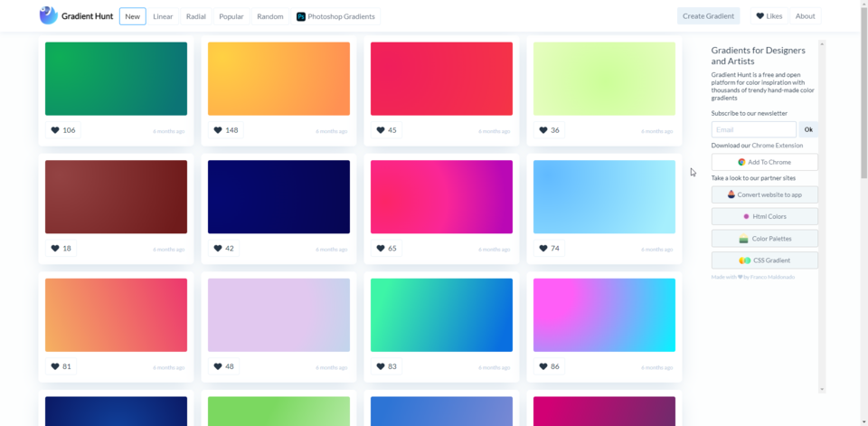Click the Add To Chrome button
868x426 pixels.
(x=765, y=162)
